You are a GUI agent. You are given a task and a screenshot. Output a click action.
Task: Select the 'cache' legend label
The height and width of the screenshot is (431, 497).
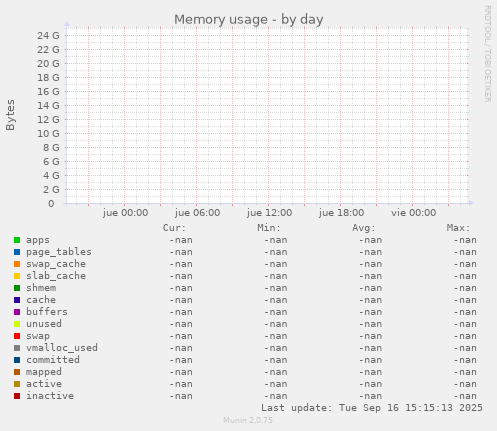[x=41, y=300]
